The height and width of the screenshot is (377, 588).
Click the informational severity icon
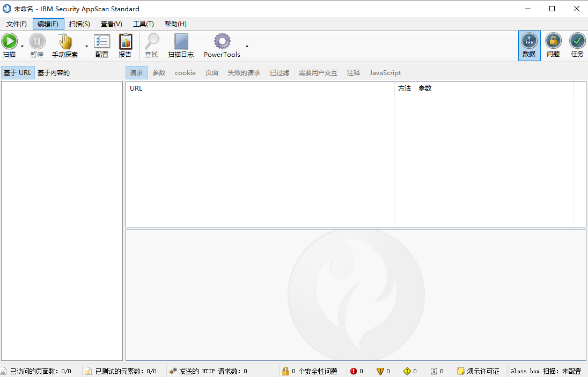pyautogui.click(x=434, y=371)
